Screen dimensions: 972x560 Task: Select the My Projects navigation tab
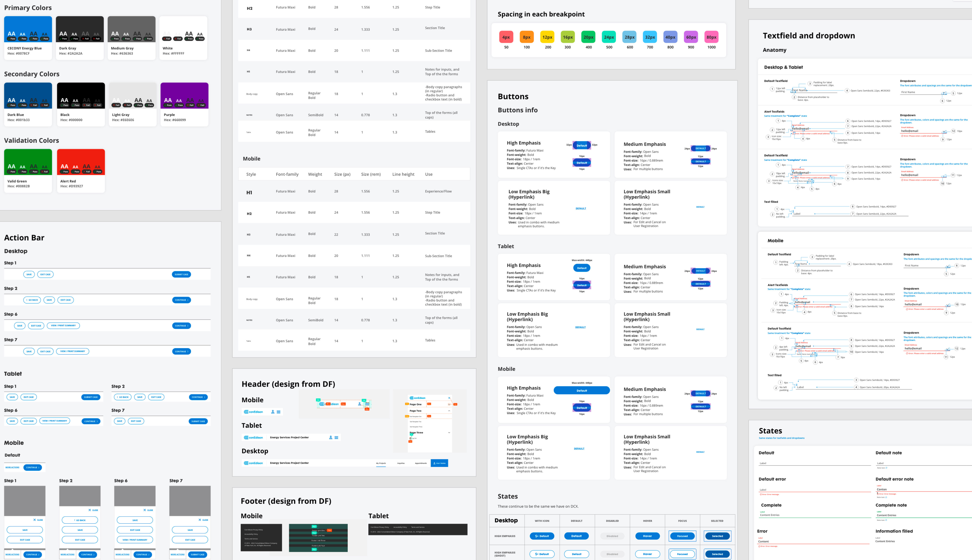381,463
